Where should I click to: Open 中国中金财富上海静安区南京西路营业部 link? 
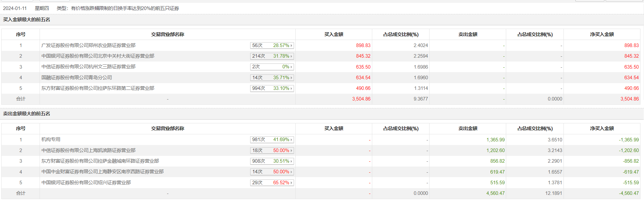click(x=102, y=172)
